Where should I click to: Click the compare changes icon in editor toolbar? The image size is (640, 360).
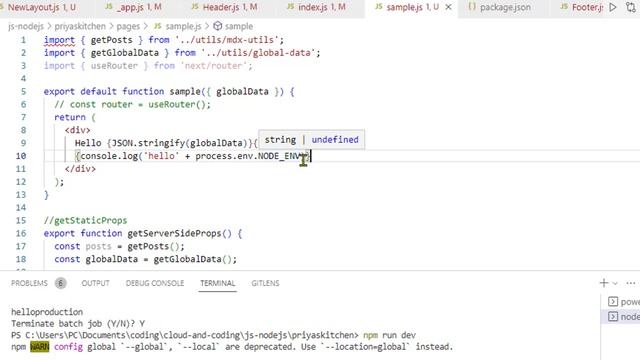coord(631,7)
